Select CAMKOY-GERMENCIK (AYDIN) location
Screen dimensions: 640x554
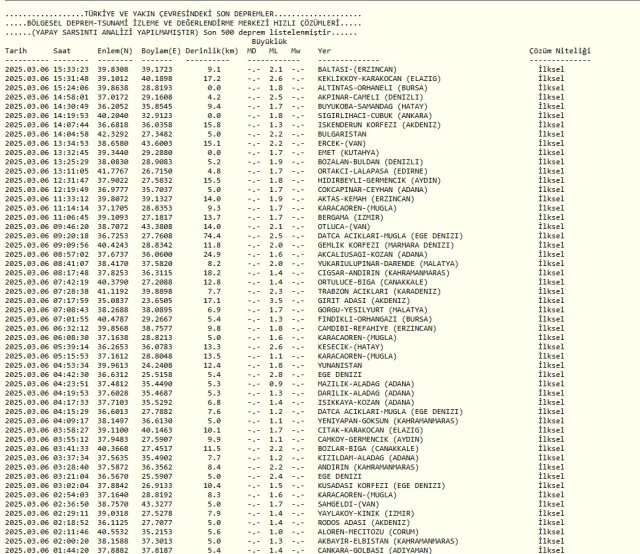tap(370, 440)
